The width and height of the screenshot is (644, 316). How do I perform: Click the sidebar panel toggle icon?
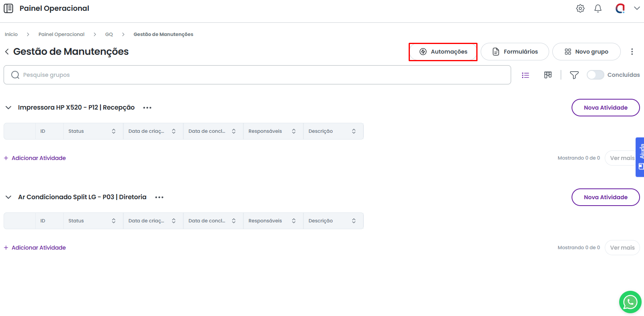click(8, 8)
